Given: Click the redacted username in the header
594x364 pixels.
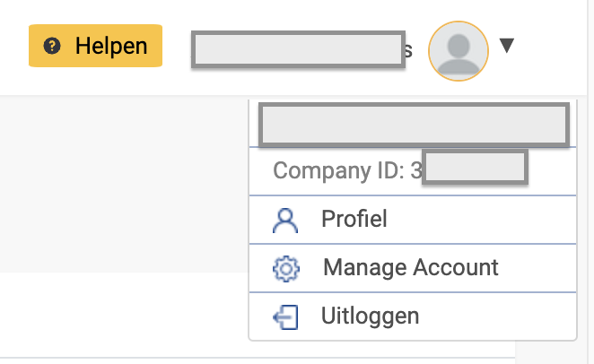Looking at the screenshot, I should [295, 49].
